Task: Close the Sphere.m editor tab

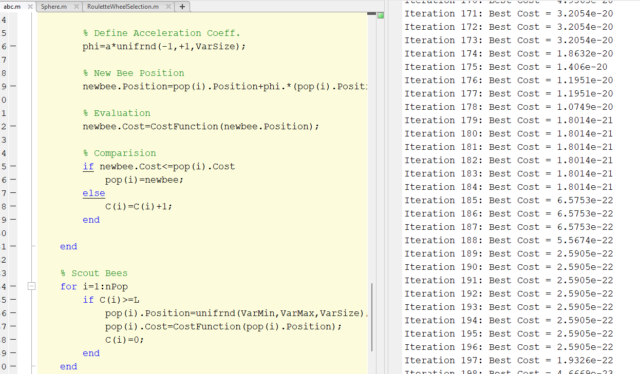Action: tap(76, 7)
